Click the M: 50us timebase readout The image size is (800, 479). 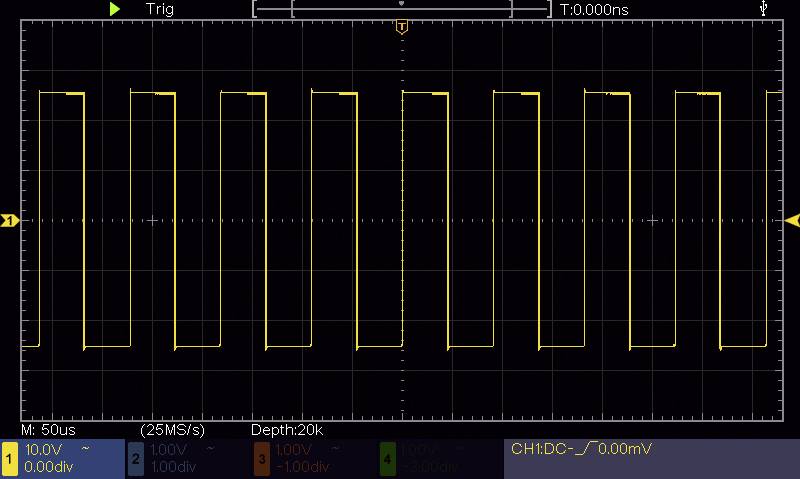[42, 430]
